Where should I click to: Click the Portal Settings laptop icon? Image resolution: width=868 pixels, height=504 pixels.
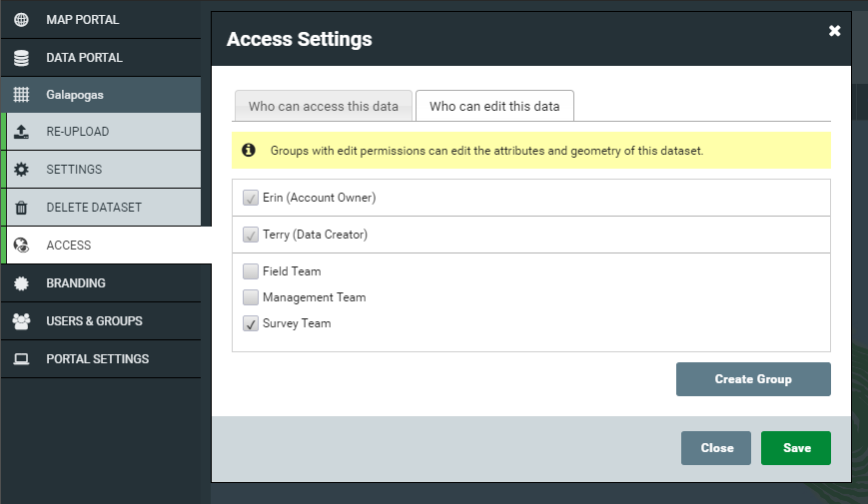coord(21,359)
